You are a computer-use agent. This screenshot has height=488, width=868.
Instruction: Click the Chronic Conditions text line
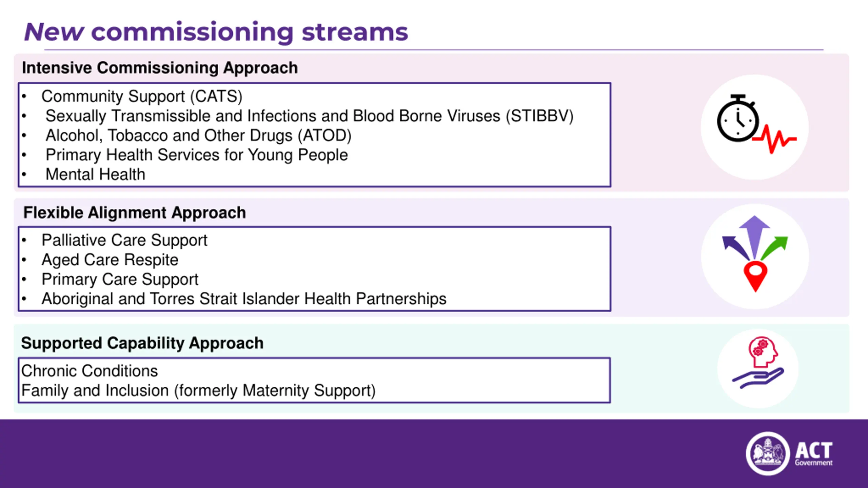(90, 371)
